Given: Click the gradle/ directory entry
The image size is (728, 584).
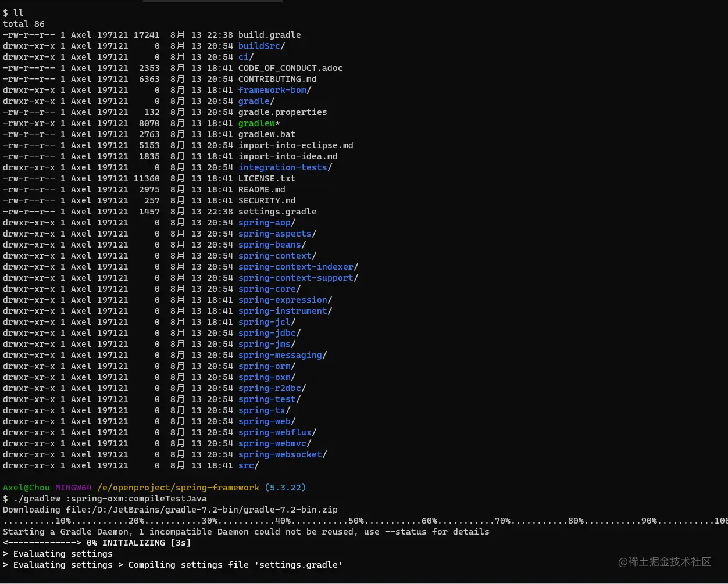Looking at the screenshot, I should 256,101.
